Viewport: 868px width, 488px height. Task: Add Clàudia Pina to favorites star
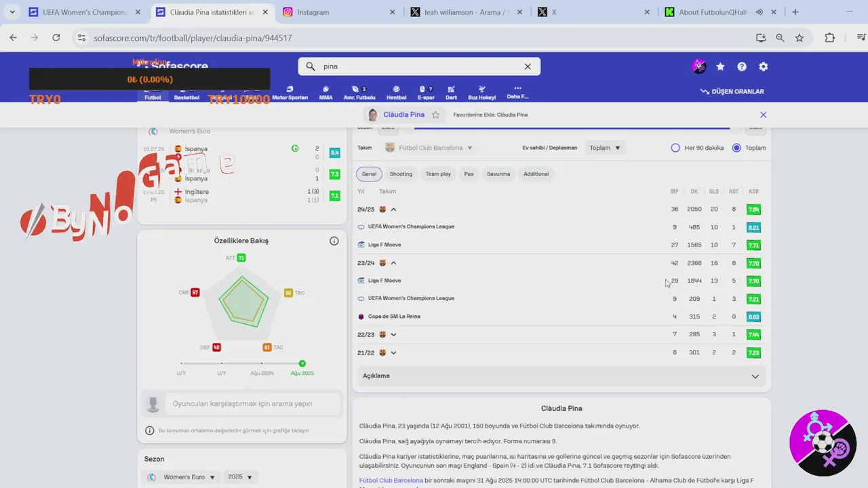(435, 115)
